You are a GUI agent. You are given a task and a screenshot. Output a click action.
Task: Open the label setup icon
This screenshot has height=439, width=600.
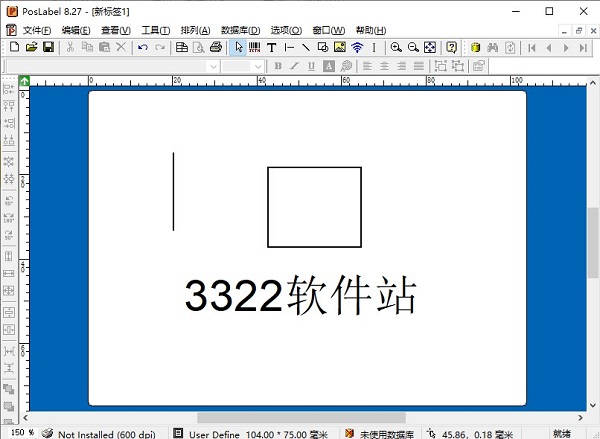tap(181, 47)
